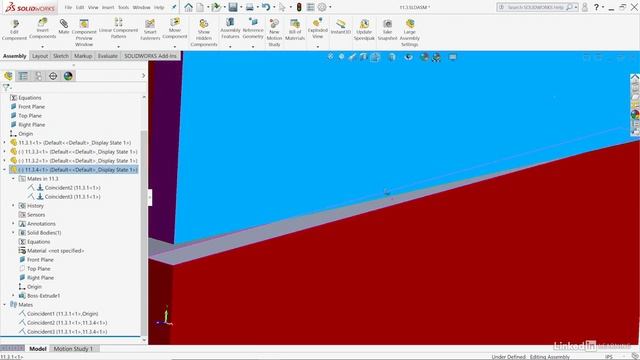640x360 pixels.
Task: Switch to the Layout tab
Action: (40, 56)
